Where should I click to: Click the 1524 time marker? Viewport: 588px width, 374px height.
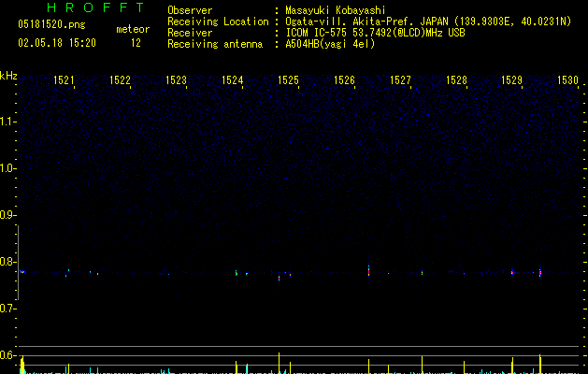pos(232,80)
